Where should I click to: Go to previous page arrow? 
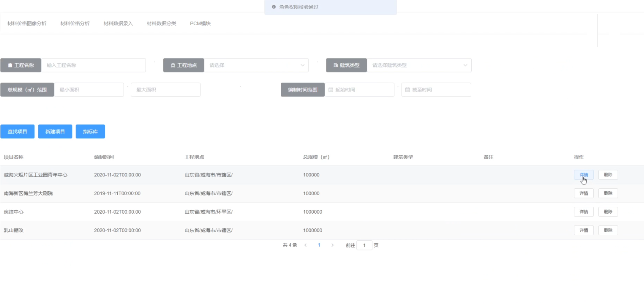(x=306, y=245)
